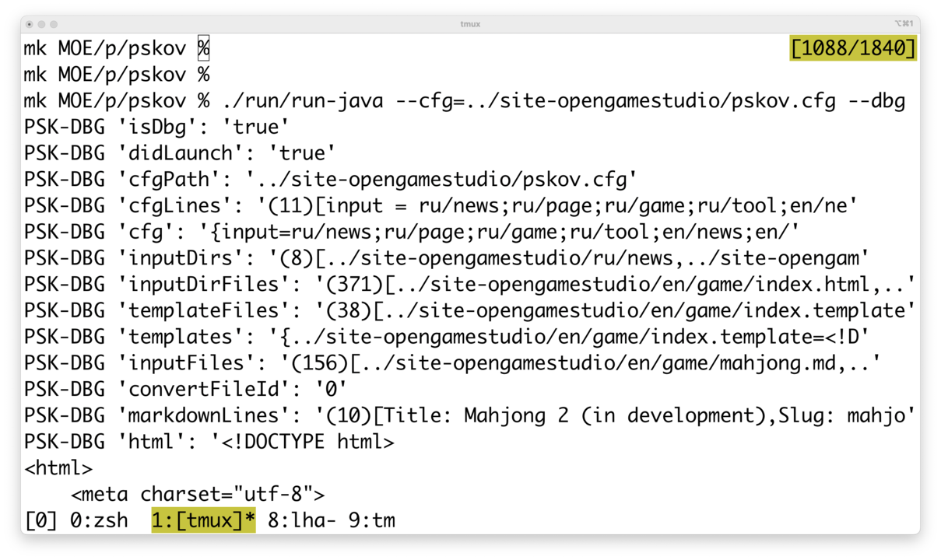Click the <html> tag output line

point(58,468)
